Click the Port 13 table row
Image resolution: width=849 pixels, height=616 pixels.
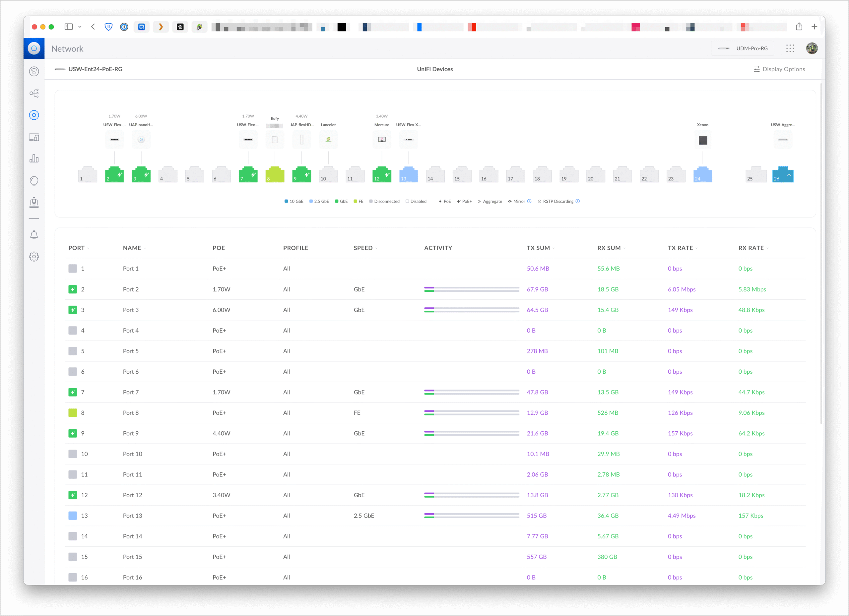click(x=133, y=515)
